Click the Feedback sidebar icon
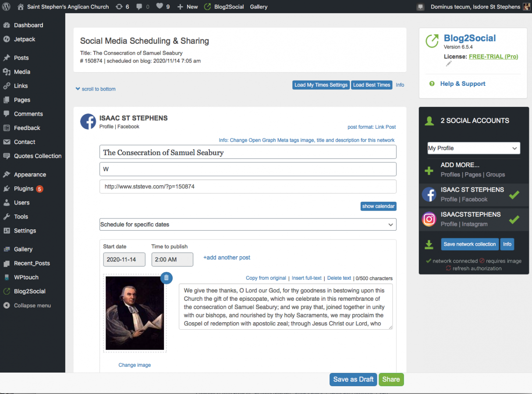Viewport: 532px width, 394px height. coord(7,127)
